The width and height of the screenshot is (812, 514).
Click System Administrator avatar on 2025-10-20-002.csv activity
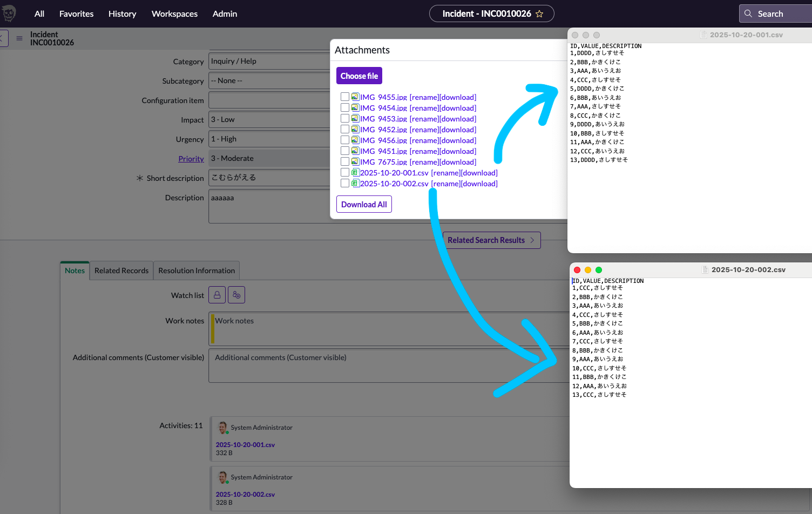tap(223, 478)
